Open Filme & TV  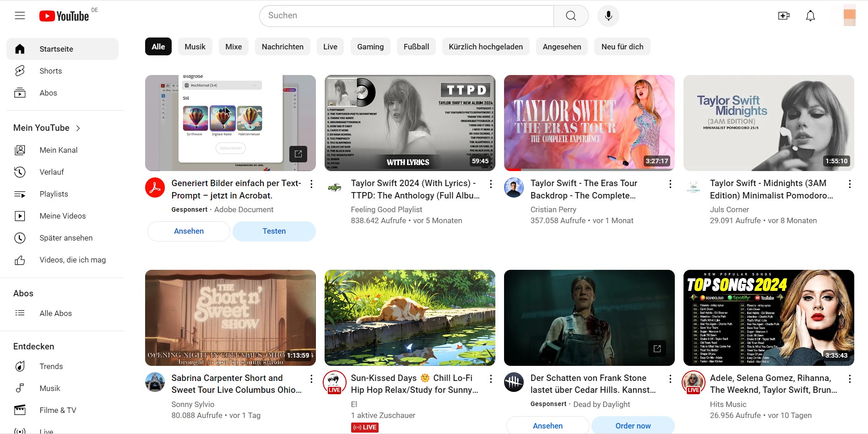(62, 410)
